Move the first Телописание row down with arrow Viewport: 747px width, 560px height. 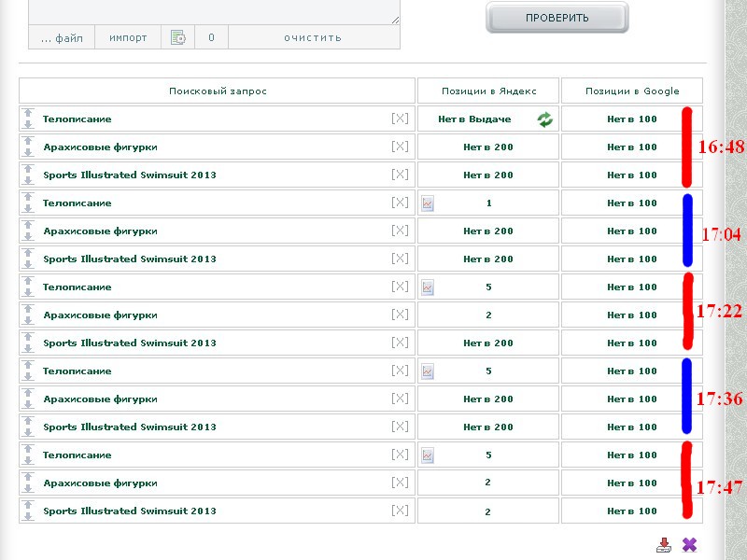pos(28,125)
